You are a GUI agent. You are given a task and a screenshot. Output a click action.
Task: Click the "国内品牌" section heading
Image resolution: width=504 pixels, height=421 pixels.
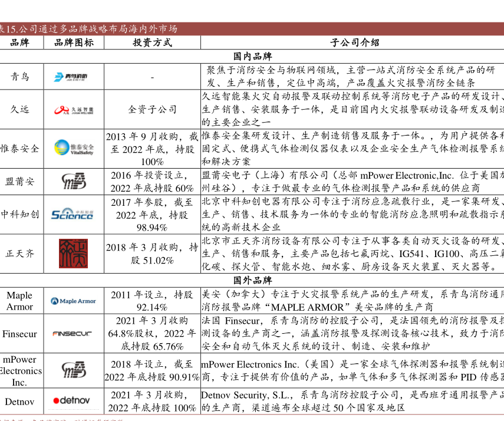pos(253,56)
